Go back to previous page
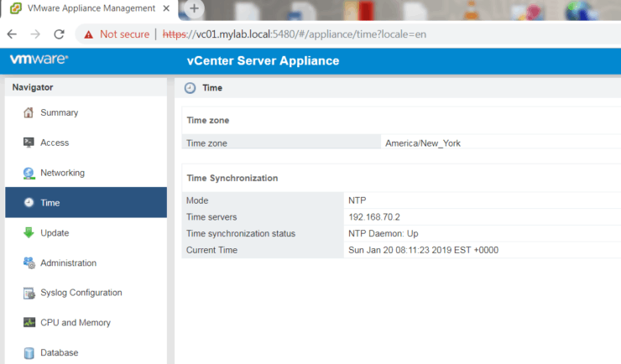The width and height of the screenshot is (621, 364). click(12, 34)
